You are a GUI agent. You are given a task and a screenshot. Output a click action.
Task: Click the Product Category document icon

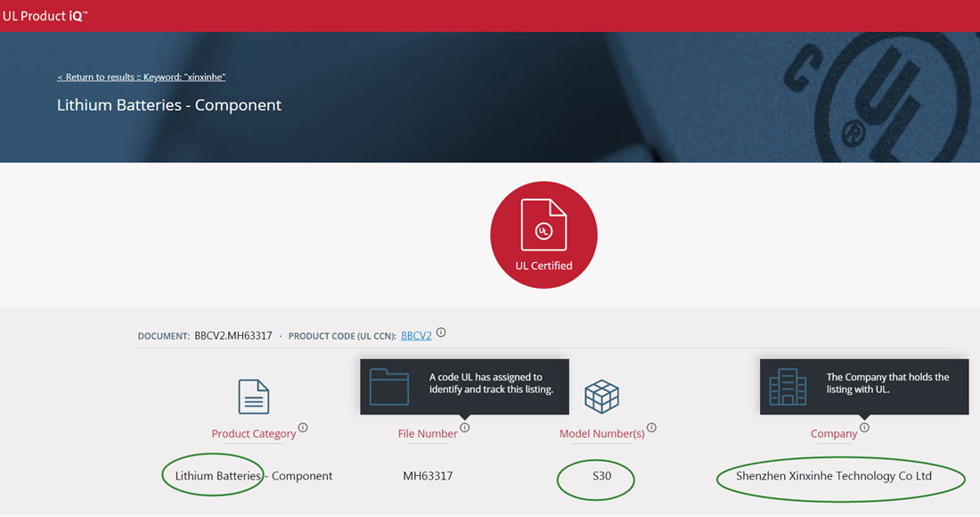coord(254,397)
